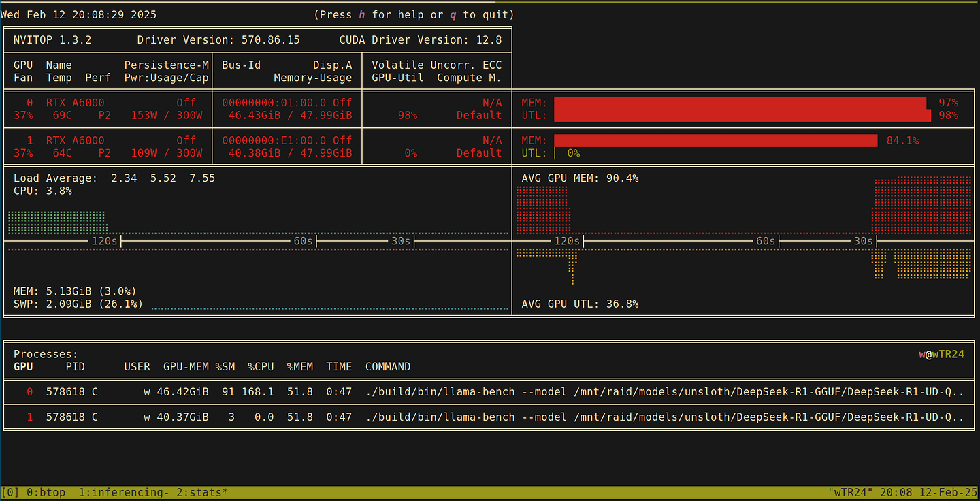This screenshot has width=980, height=501.
Task: Click the TIME column header
Action: [x=339, y=367]
